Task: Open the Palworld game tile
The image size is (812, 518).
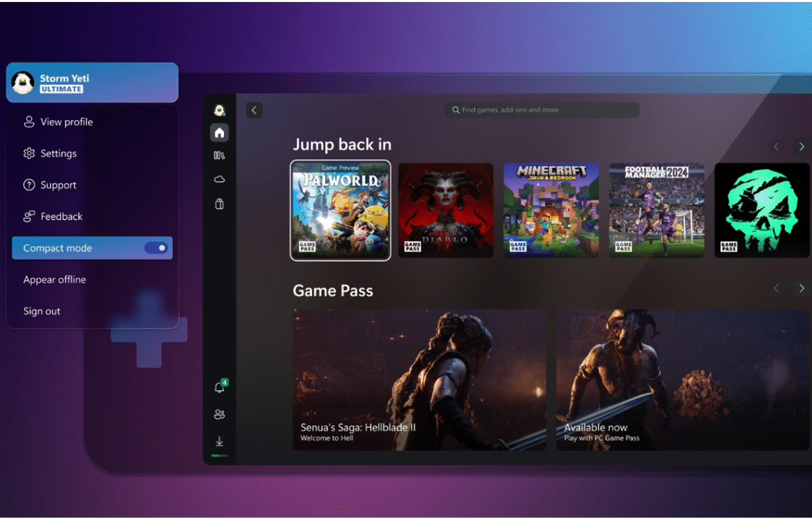Action: coord(340,211)
